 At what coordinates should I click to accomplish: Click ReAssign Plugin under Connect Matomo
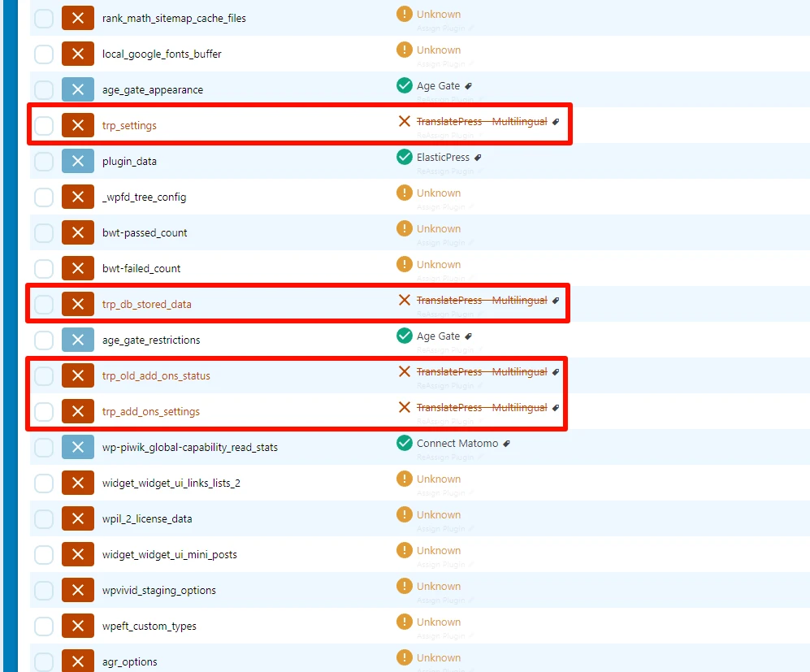point(444,457)
